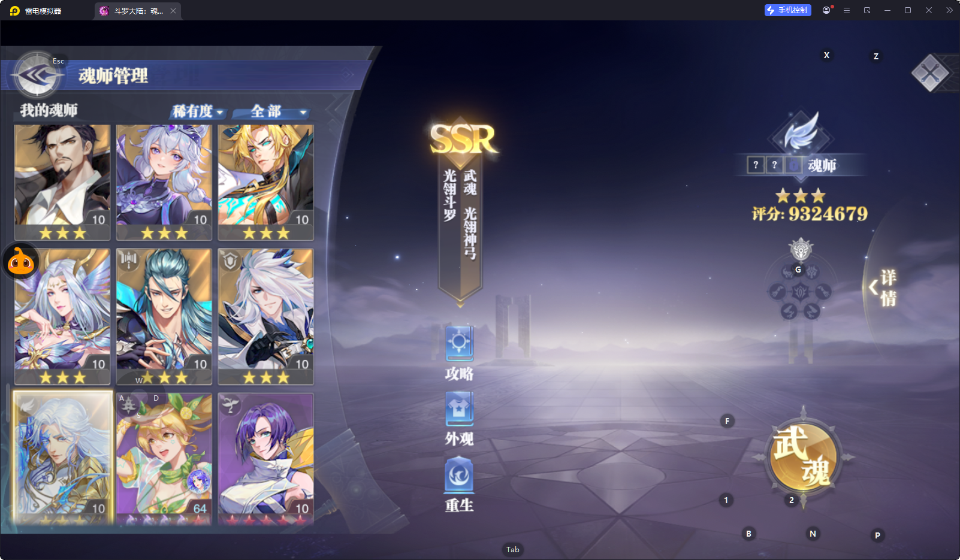Click the emulator pop-out window icon
The image size is (960, 560).
pyautogui.click(x=867, y=10)
